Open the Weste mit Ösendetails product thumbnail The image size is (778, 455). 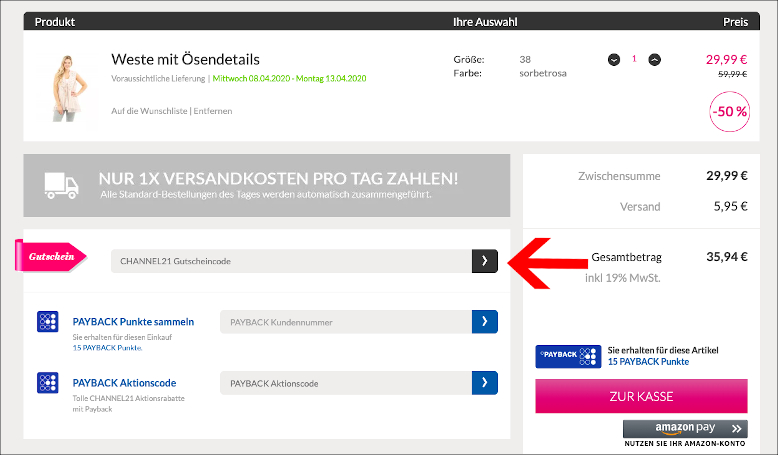pos(68,88)
